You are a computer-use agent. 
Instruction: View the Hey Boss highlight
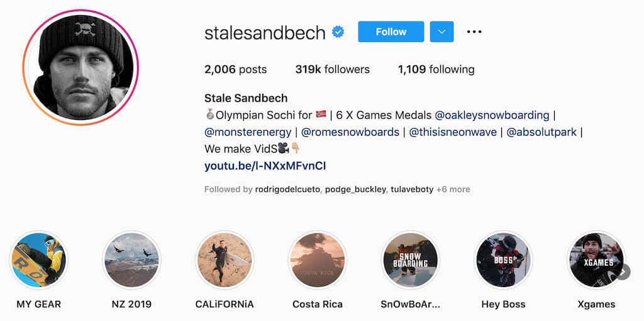503,260
